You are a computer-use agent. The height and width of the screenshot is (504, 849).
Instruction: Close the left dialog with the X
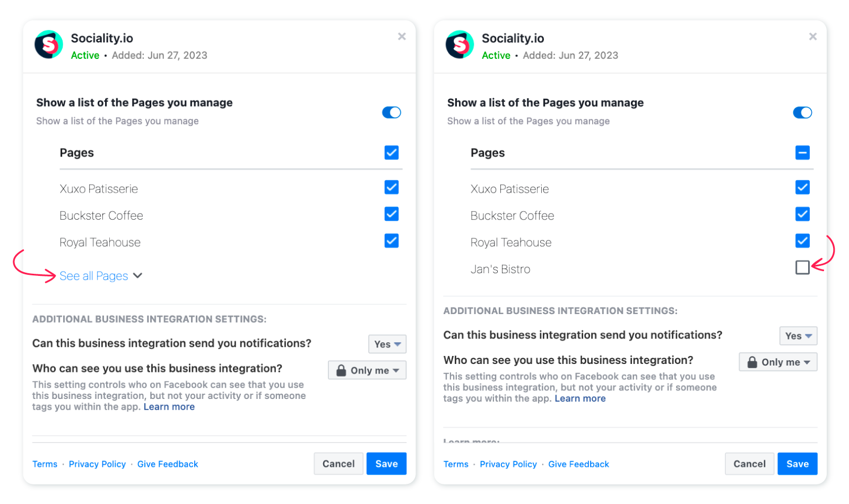coord(402,37)
